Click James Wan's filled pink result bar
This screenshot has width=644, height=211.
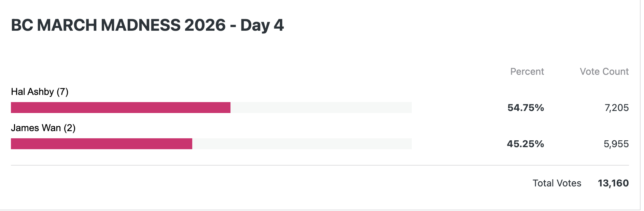[101, 144]
